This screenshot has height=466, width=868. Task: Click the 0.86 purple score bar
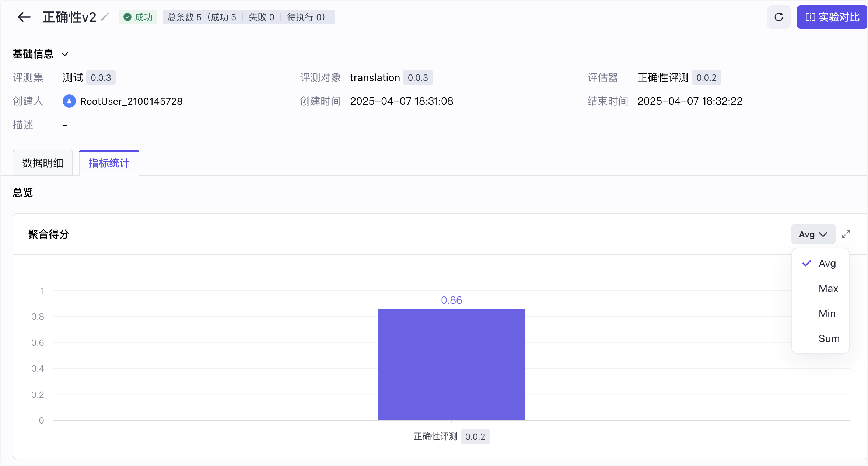point(451,364)
